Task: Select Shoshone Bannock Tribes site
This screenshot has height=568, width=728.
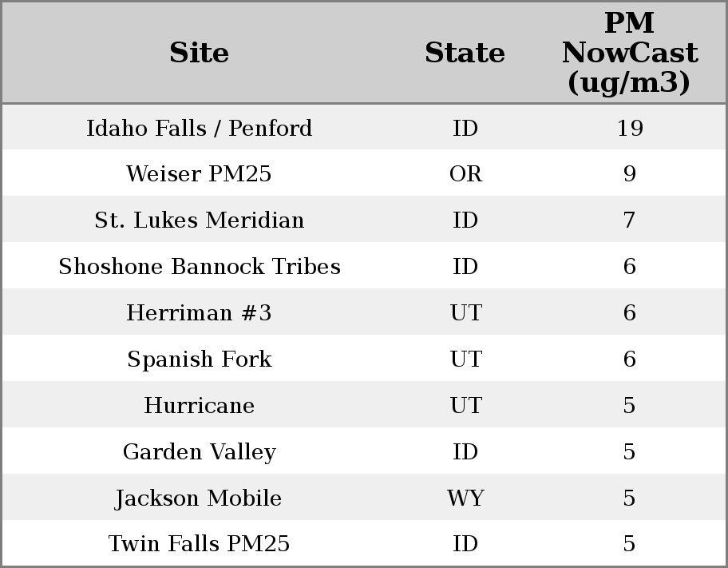Action: [x=199, y=267]
